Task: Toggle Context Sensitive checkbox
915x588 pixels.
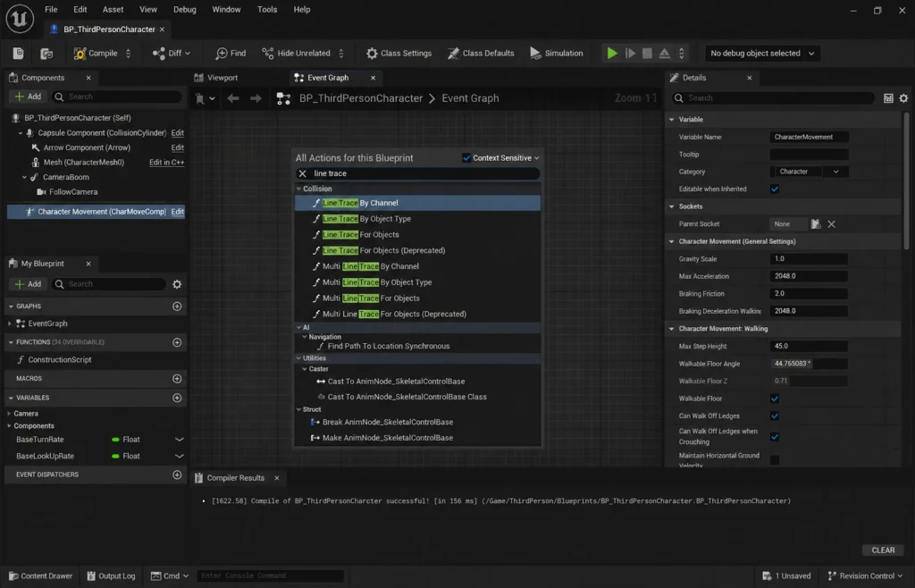Action: tap(466, 158)
